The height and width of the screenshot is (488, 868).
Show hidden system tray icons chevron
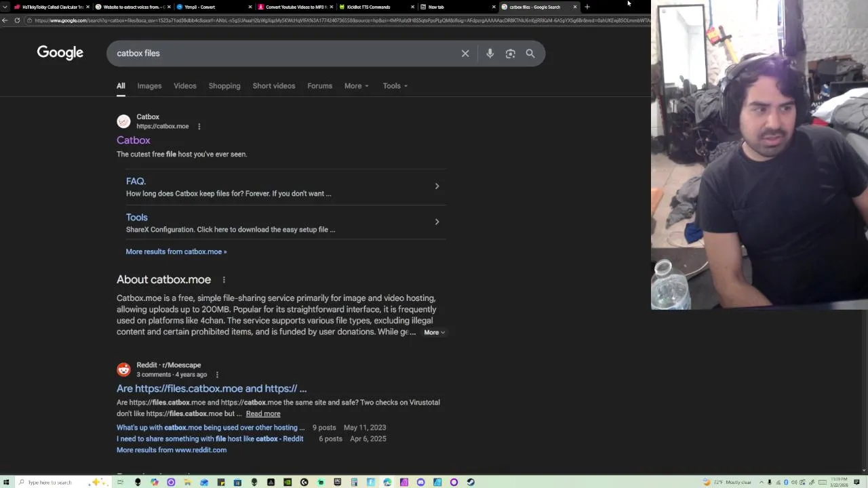click(762, 482)
